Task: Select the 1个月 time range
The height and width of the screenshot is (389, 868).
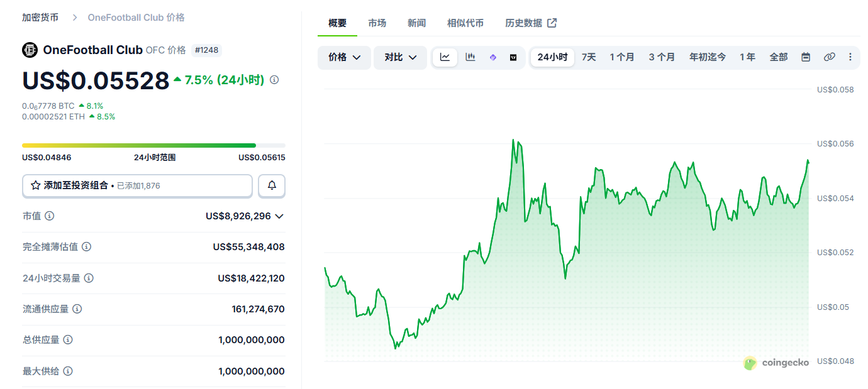Action: tap(622, 57)
